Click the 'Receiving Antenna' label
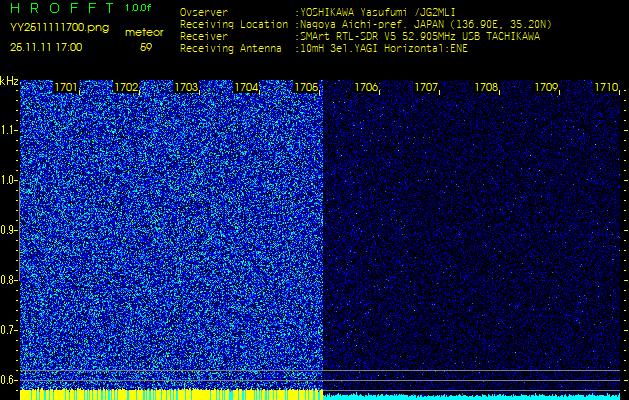 (231, 49)
